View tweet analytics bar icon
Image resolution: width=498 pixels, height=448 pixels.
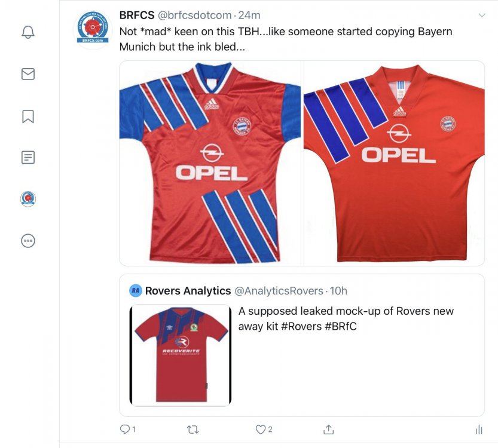pyautogui.click(x=478, y=429)
